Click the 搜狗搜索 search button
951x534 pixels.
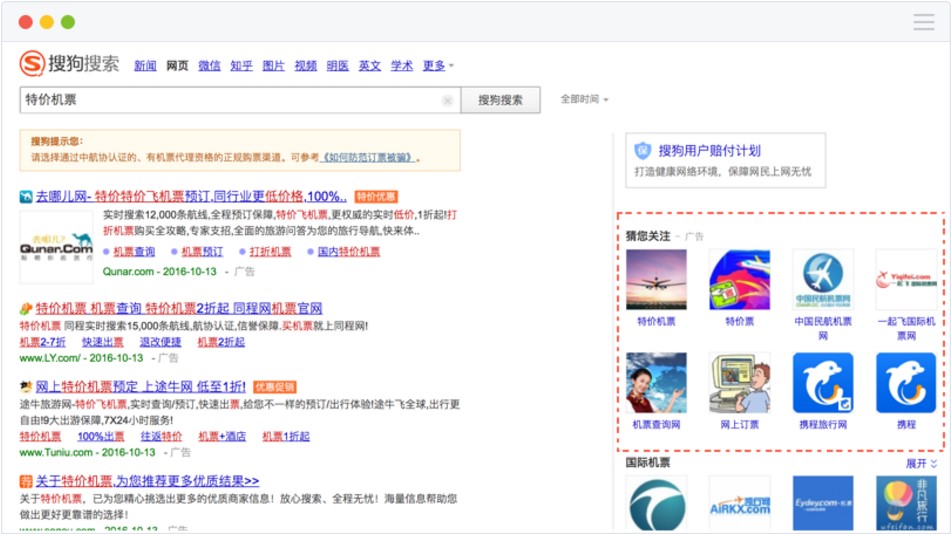point(500,100)
